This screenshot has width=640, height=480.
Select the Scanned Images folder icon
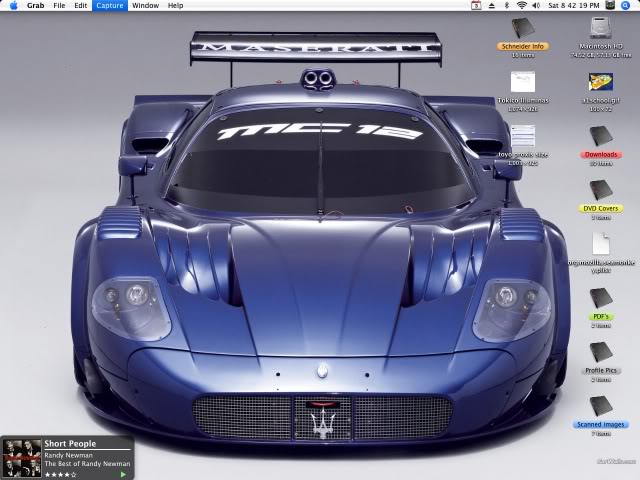[601, 406]
